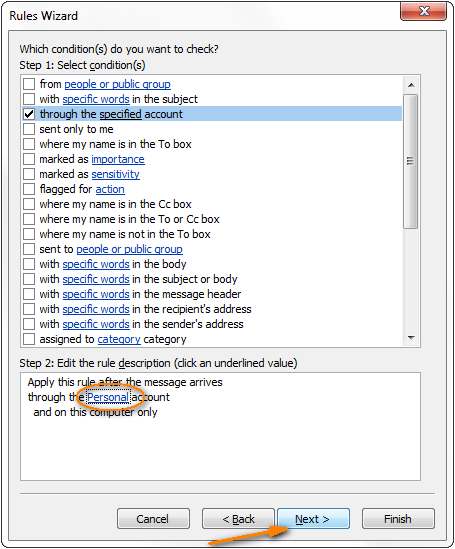The image size is (455, 549).
Task: Open 'people or public group' link in the 'from' row
Action: [117, 84]
